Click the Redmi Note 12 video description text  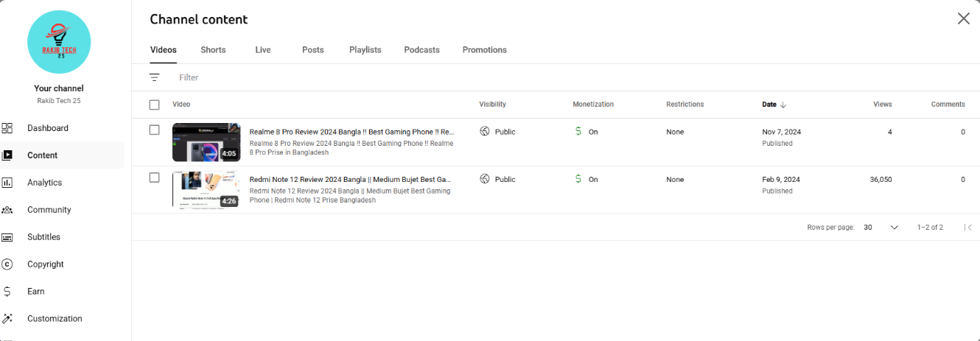click(350, 195)
